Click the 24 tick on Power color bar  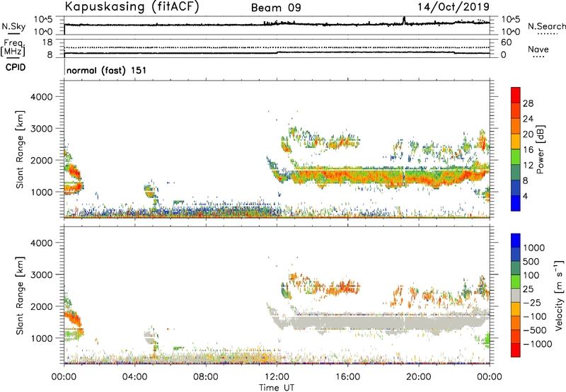tap(528, 119)
